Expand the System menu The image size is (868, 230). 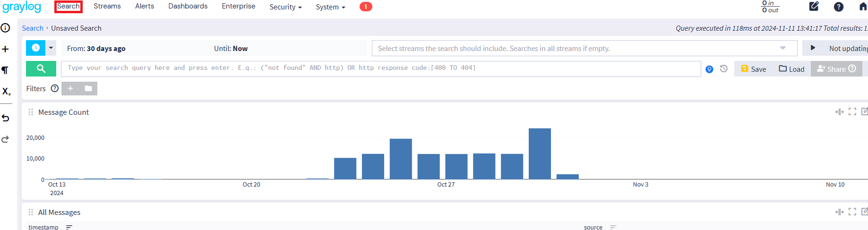(330, 7)
